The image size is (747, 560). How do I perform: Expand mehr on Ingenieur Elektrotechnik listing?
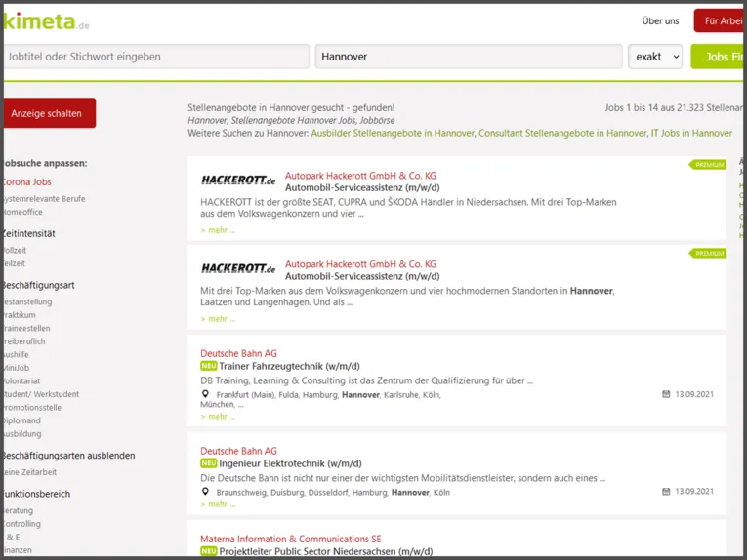click(x=218, y=504)
